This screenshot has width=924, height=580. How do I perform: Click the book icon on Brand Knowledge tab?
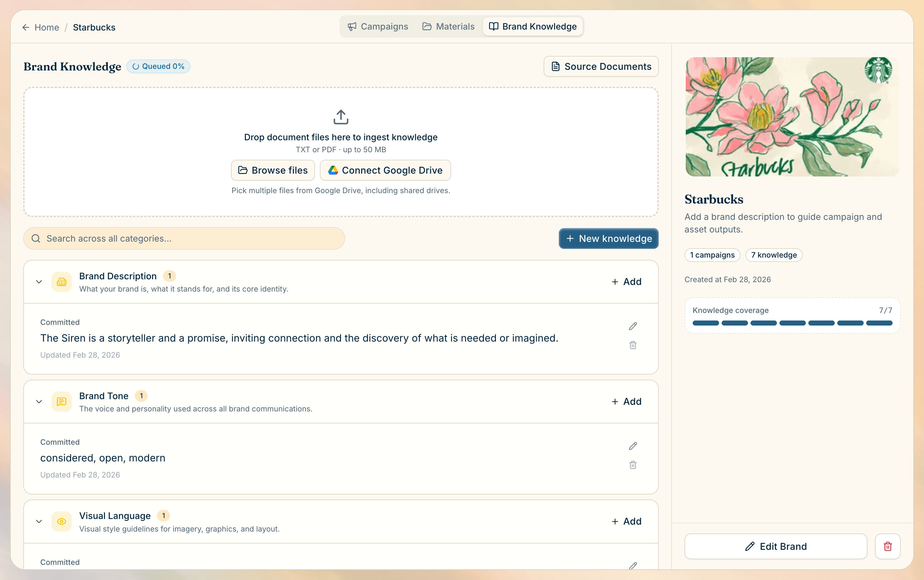coord(494,26)
